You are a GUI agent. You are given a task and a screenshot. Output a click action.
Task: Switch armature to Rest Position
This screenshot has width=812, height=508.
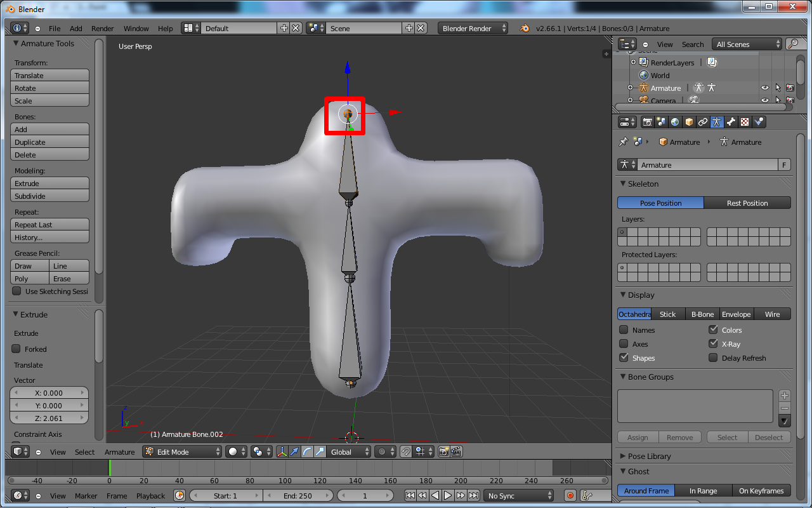[747, 203]
